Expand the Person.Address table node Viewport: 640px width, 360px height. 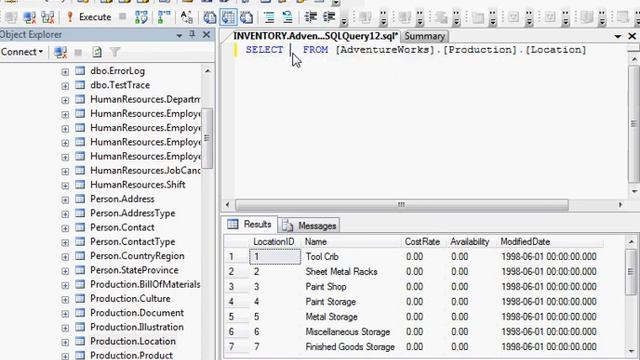click(65, 200)
